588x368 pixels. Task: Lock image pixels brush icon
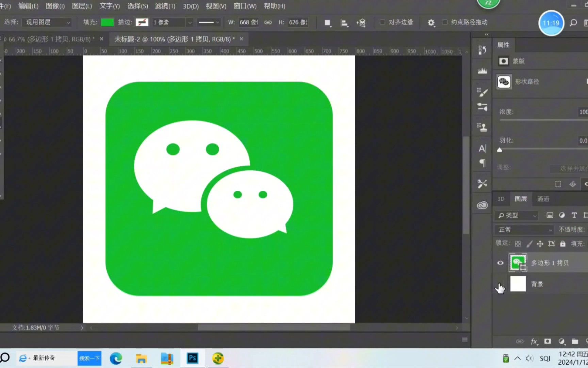point(529,244)
